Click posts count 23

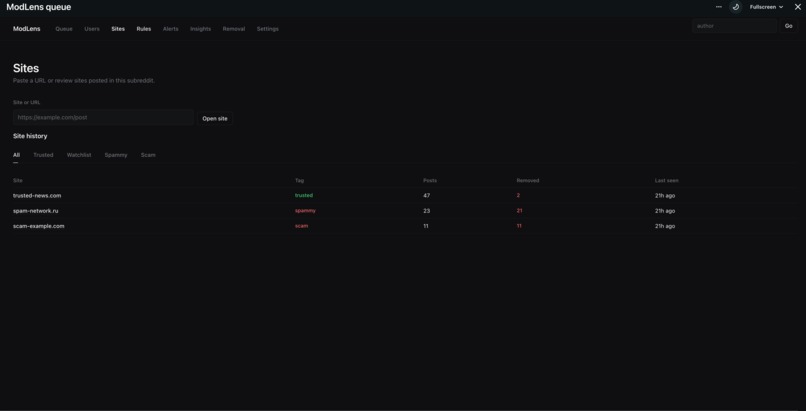[x=427, y=211]
